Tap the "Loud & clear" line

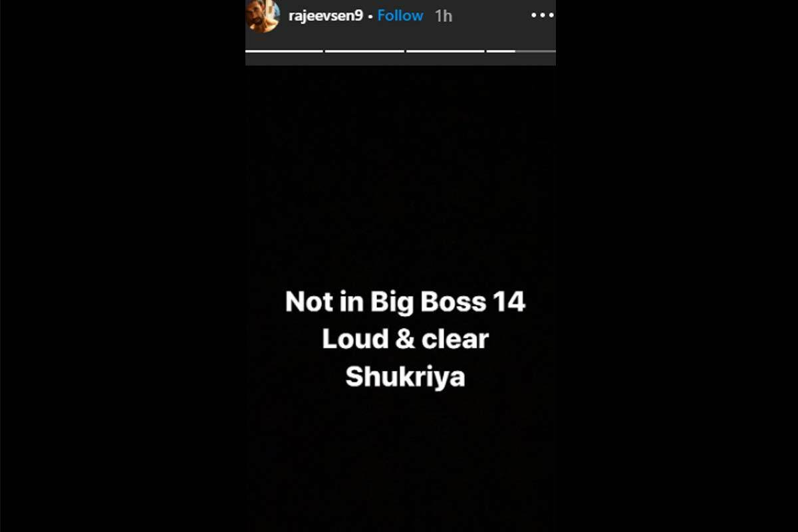(406, 340)
